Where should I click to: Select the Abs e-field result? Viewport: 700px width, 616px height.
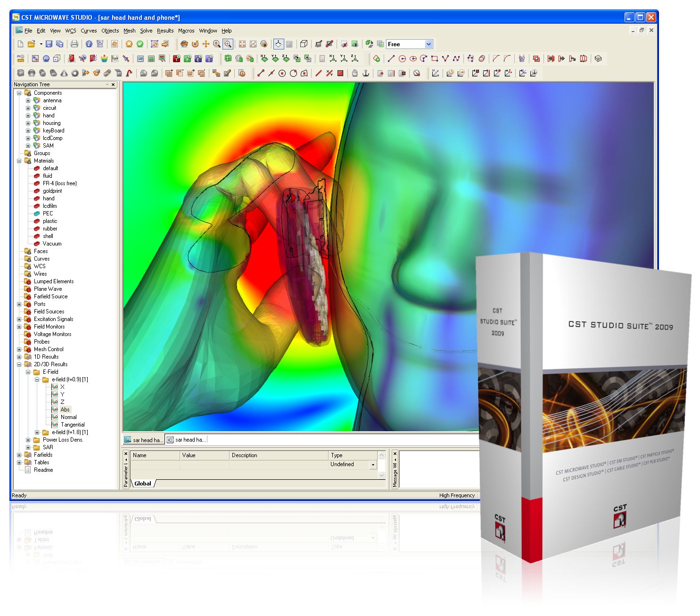point(65,410)
